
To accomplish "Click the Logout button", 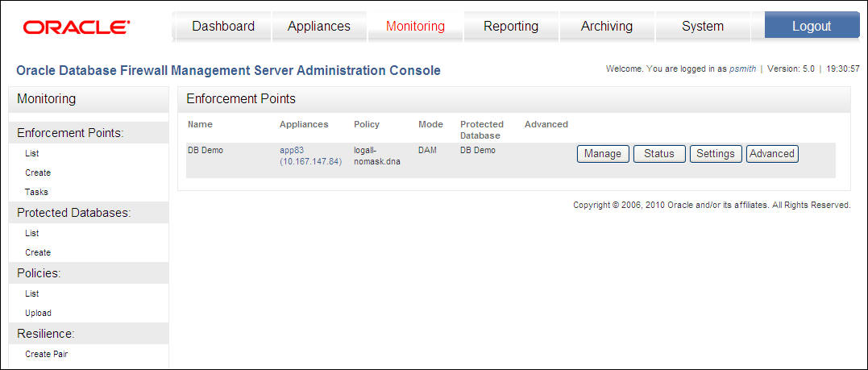I will 812,26.
